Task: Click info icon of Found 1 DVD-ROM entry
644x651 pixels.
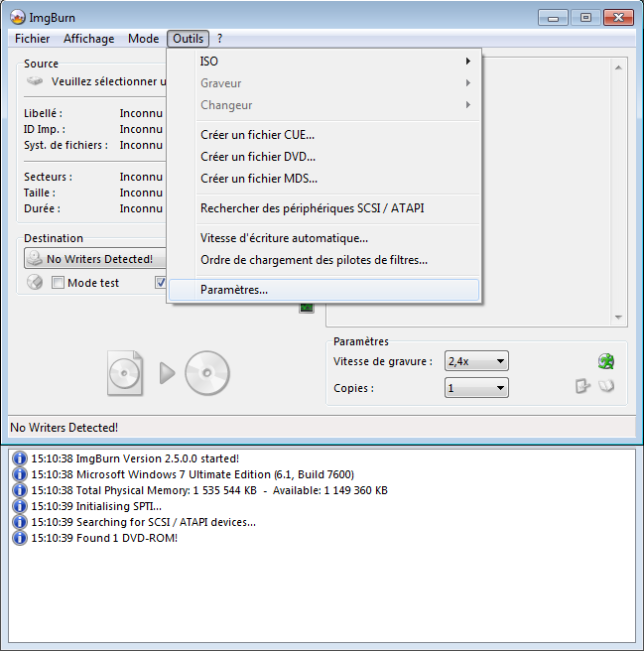Action: tap(20, 538)
